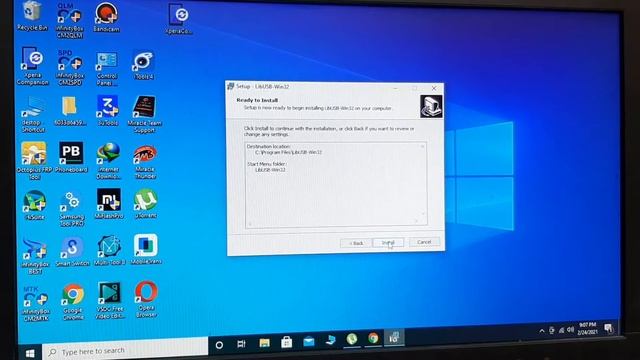Switch to the green uTorrent taskbar app
Image resolution: width=640 pixels, height=360 pixels.
(x=352, y=339)
